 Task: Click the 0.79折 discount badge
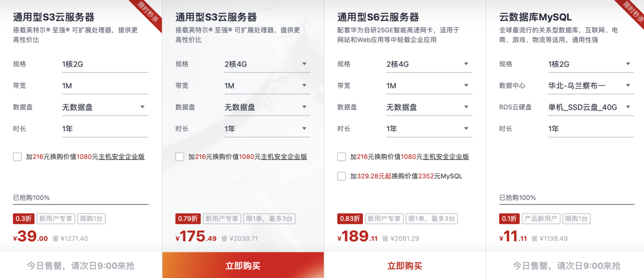pyautogui.click(x=188, y=219)
